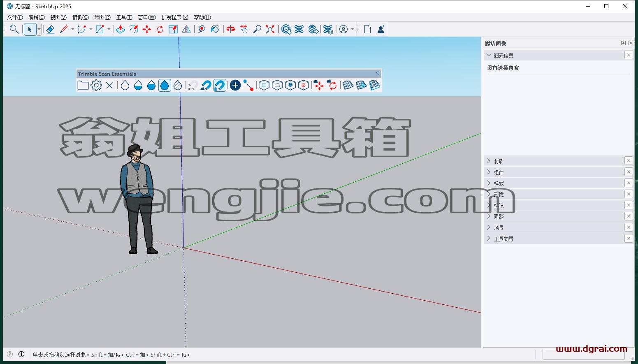Open the Rectangle tool dropdown arrow

(x=109, y=29)
